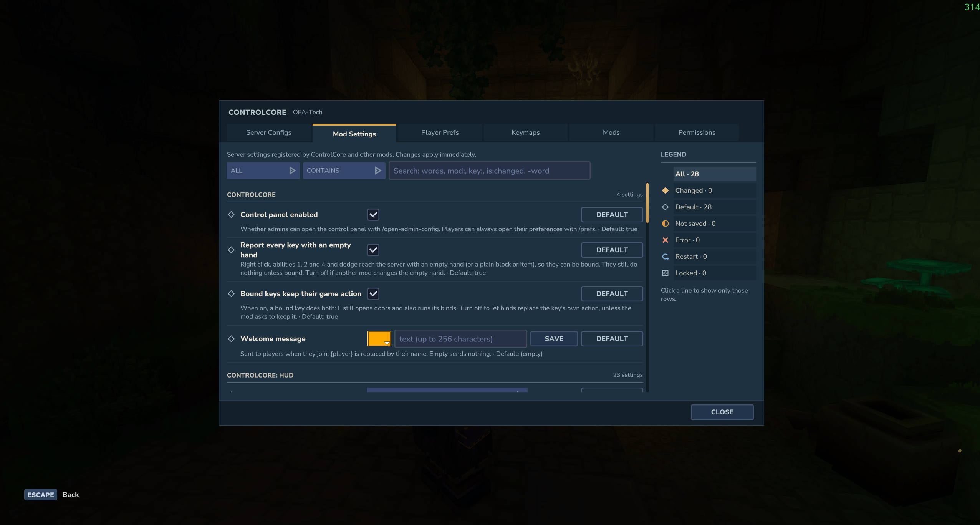Open the ALL filter dropdown
Viewport: 980px width, 525px height.
(x=263, y=171)
